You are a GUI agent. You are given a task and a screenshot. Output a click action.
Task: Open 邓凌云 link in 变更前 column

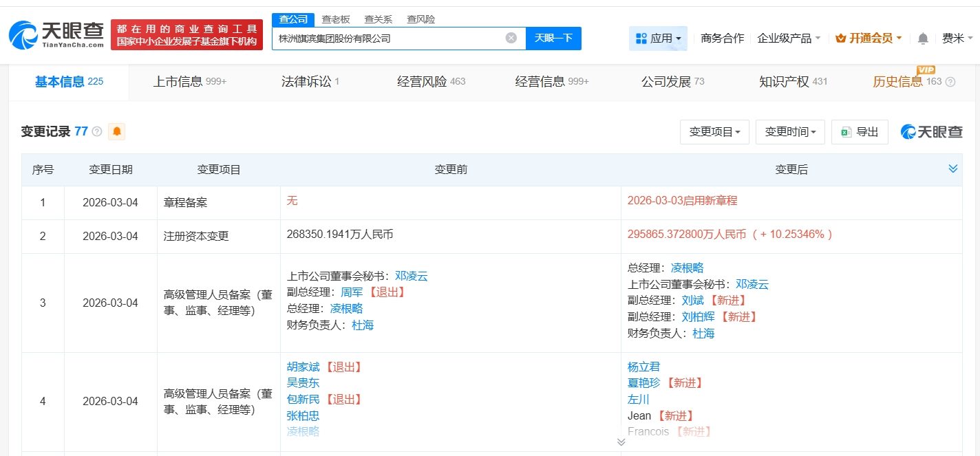412,276
